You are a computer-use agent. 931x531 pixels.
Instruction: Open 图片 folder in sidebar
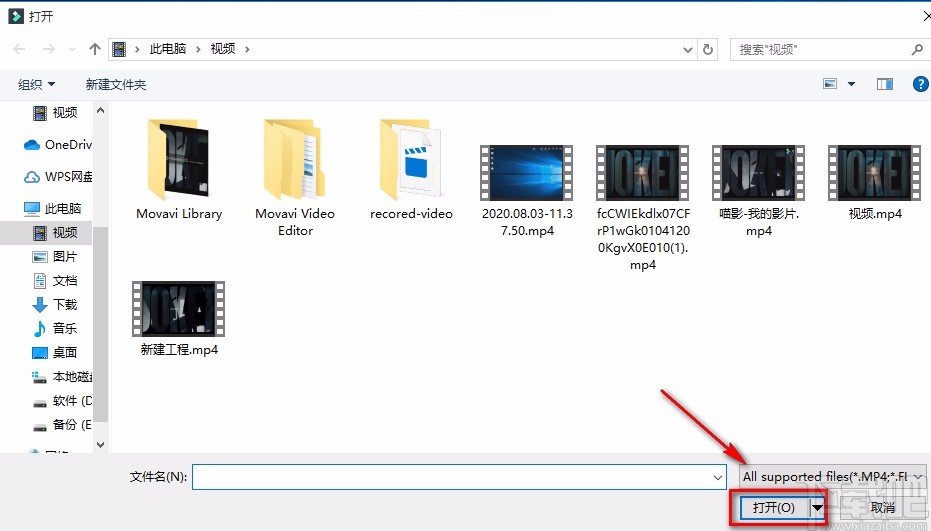55,257
